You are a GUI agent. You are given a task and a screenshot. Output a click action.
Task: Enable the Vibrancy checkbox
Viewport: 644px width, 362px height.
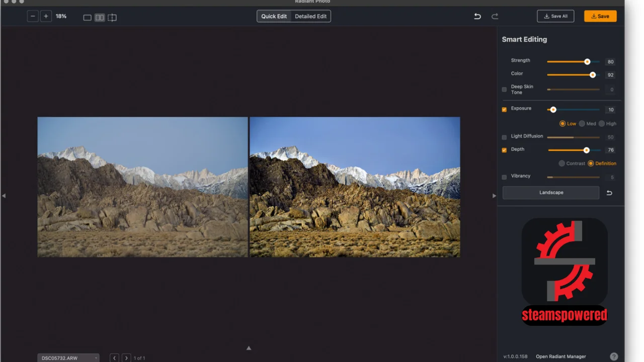[504, 177]
